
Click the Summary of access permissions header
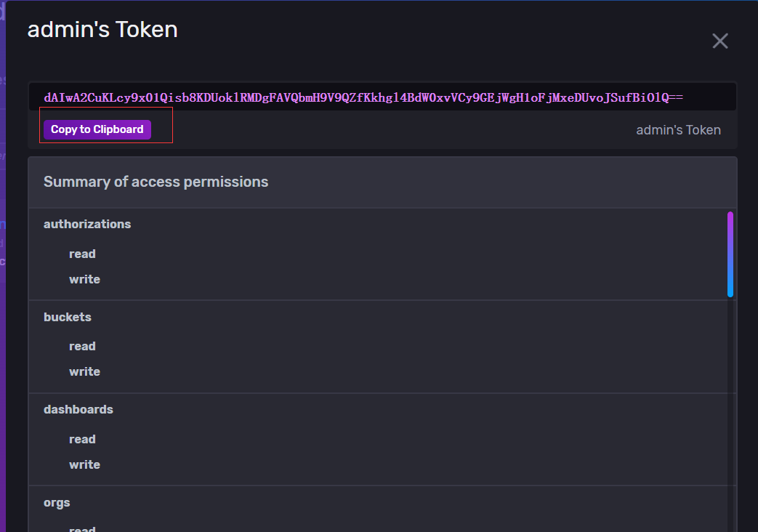tap(156, 182)
